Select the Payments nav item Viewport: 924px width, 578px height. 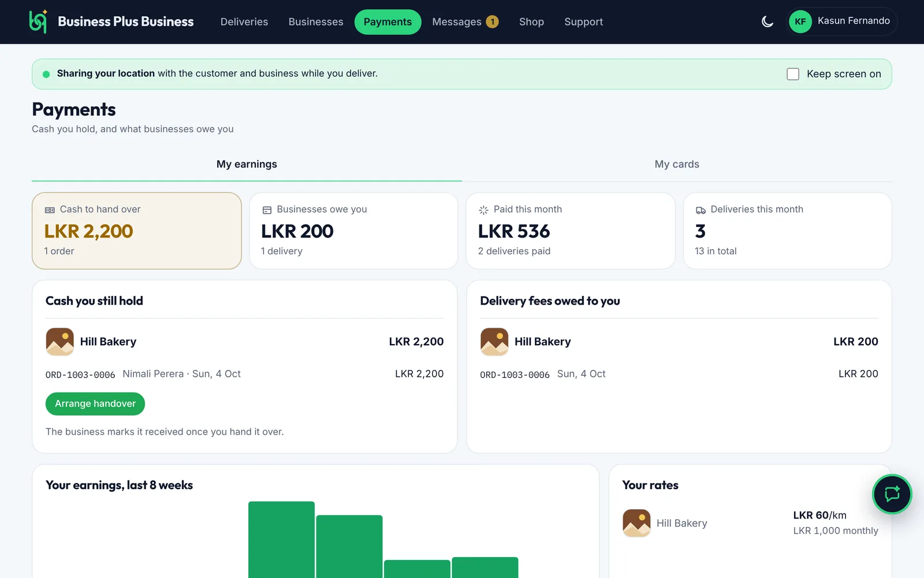[388, 22]
